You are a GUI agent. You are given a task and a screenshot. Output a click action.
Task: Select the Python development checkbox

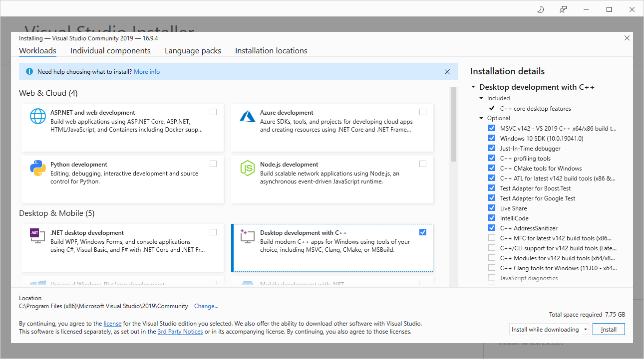(x=213, y=164)
